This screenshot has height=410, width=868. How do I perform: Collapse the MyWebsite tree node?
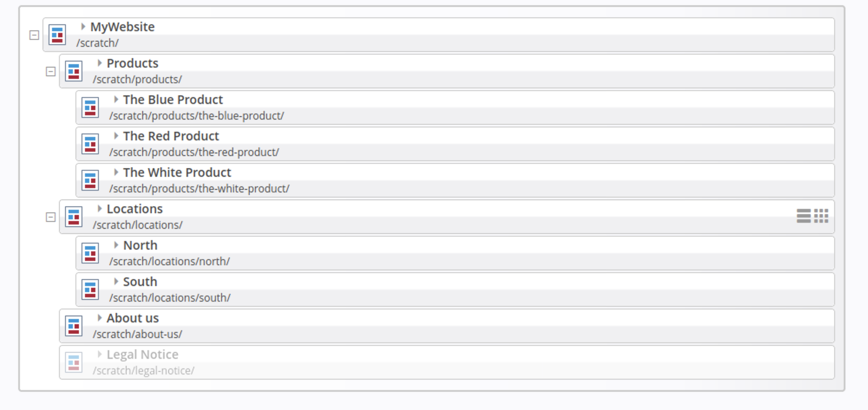coord(34,35)
